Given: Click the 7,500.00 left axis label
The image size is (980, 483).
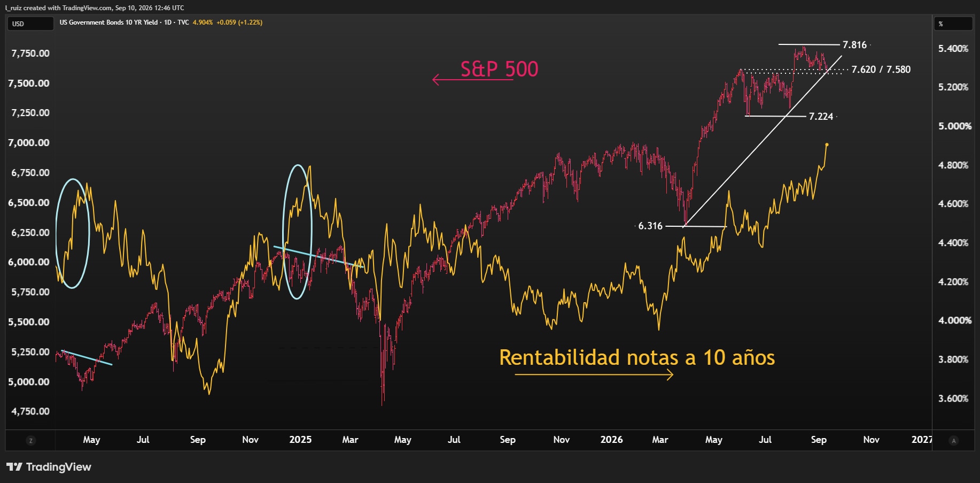Looking at the screenshot, I should (x=29, y=83).
